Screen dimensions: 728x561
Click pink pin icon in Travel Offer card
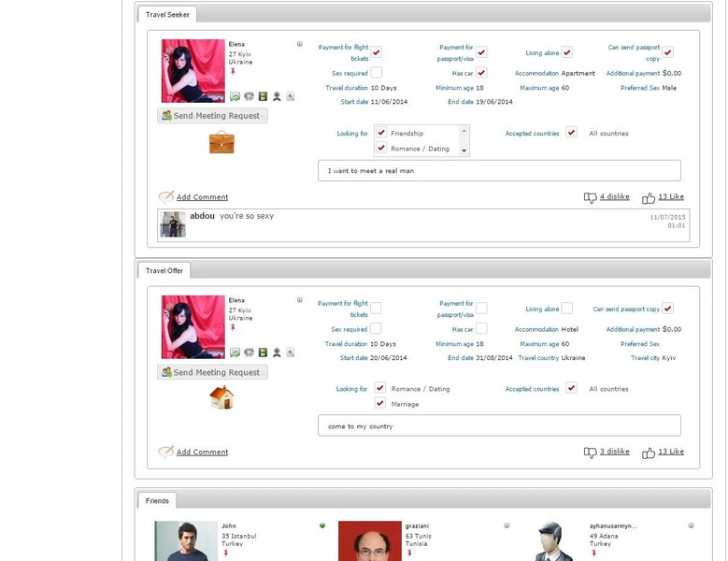233,327
